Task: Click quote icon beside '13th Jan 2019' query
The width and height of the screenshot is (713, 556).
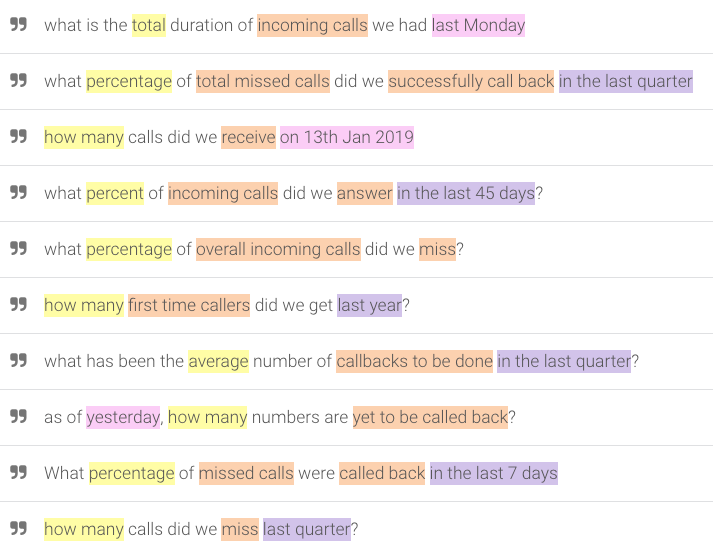Action: (19, 136)
